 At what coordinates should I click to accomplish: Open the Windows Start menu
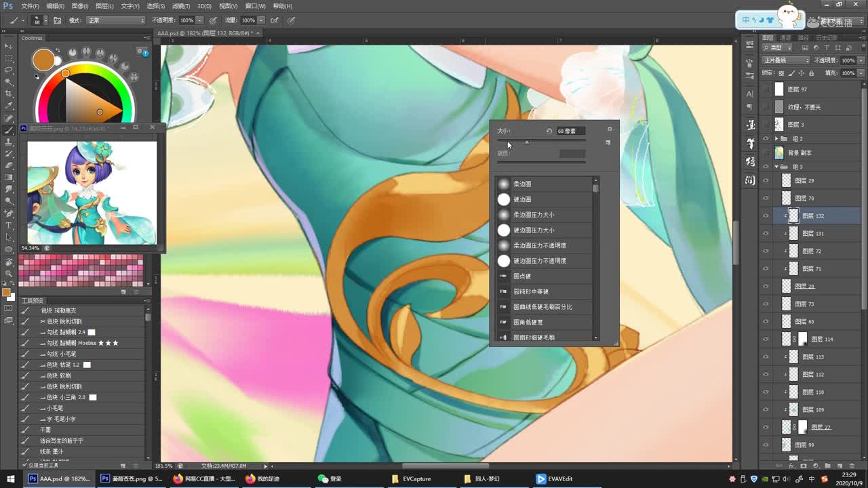[10, 479]
